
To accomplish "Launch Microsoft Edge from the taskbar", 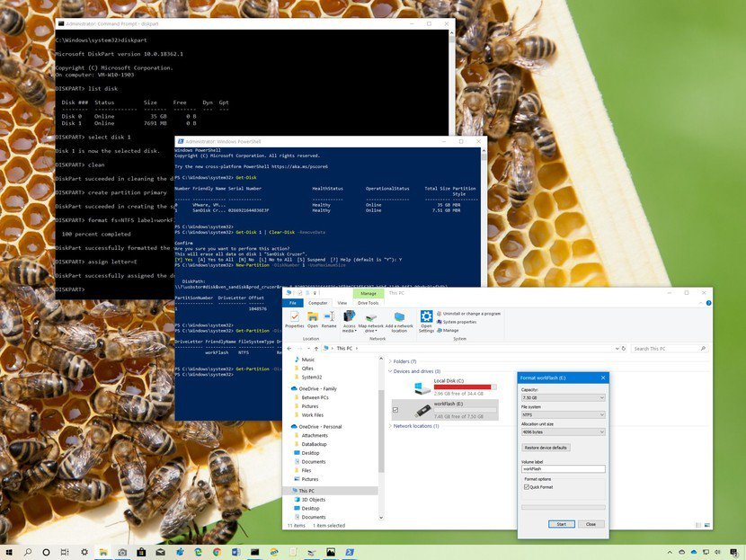I will click(x=198, y=552).
